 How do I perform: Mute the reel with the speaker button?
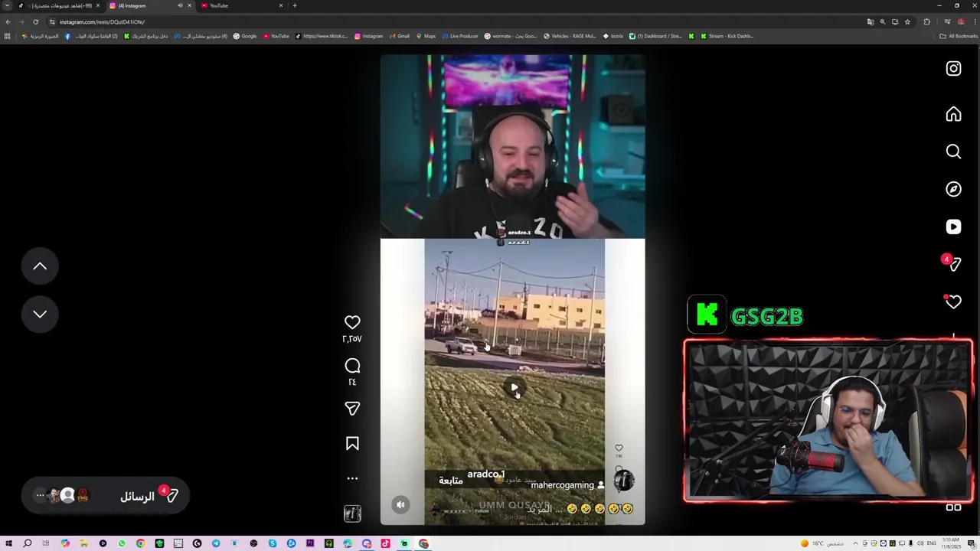[x=400, y=504]
